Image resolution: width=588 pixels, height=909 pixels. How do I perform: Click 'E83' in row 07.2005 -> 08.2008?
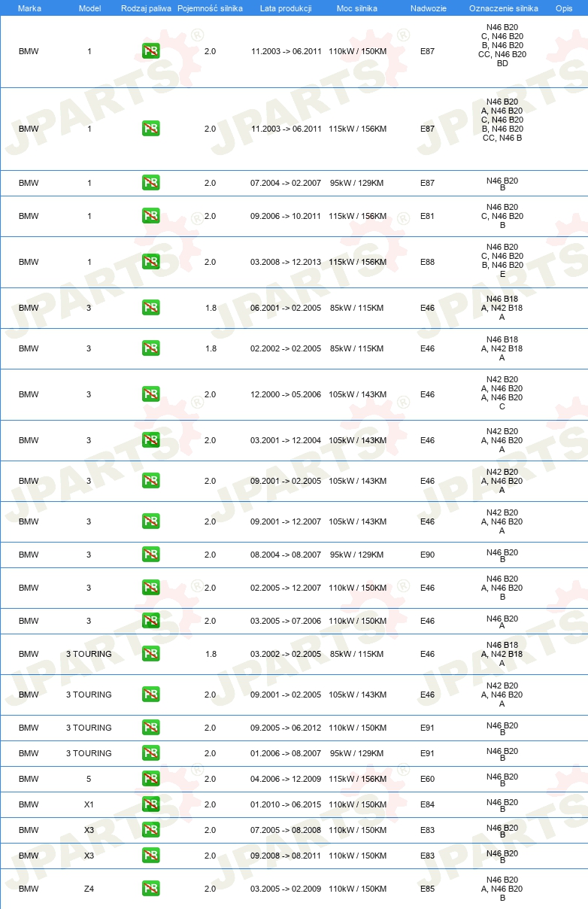(x=427, y=830)
